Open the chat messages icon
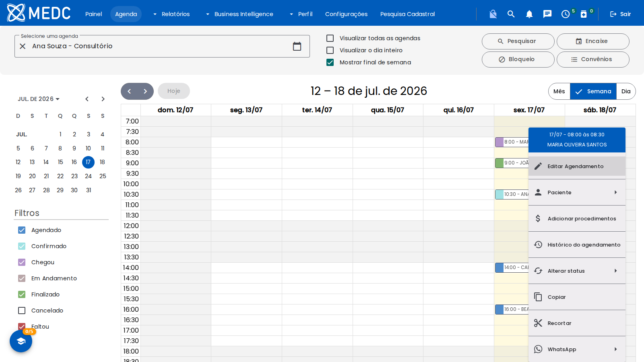 pyautogui.click(x=547, y=14)
